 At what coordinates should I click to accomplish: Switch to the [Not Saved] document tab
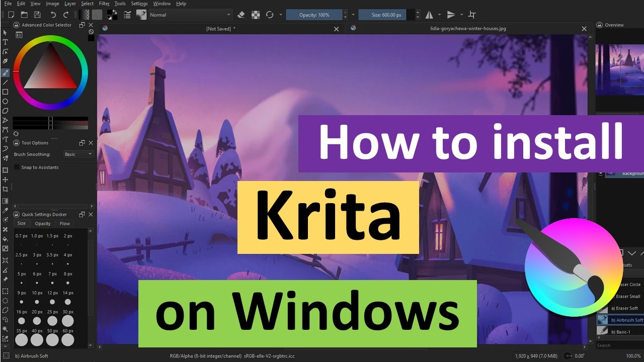pos(220,29)
